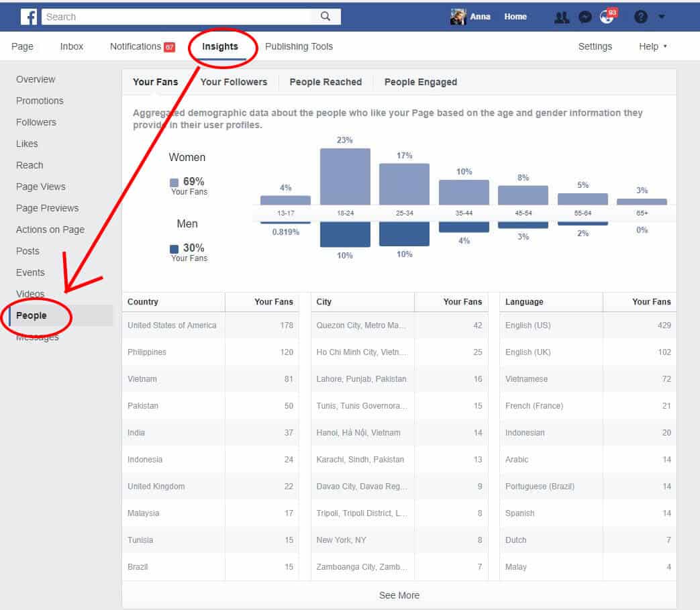Open Promotions in the sidebar
Viewport: 700px width, 610px height.
(40, 101)
